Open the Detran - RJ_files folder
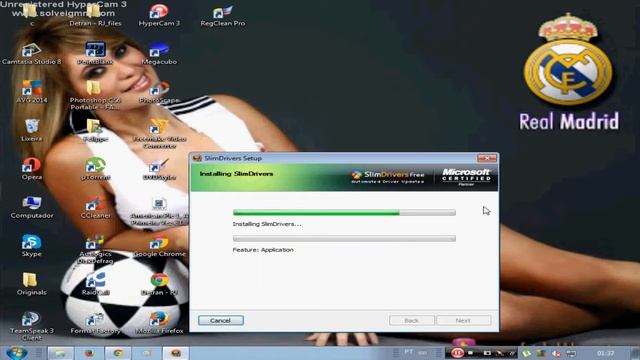The width and height of the screenshot is (640, 360). pyautogui.click(x=95, y=15)
